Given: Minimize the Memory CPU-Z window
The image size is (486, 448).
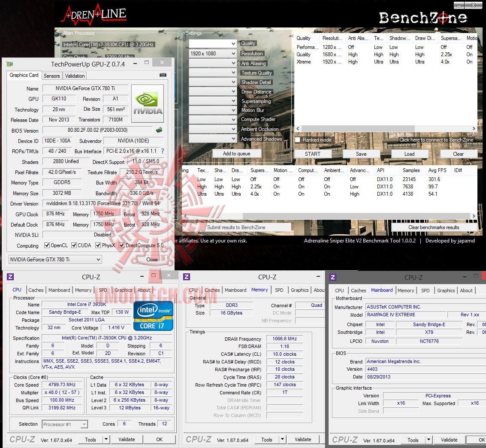Looking at the screenshot, I should pos(318,276).
